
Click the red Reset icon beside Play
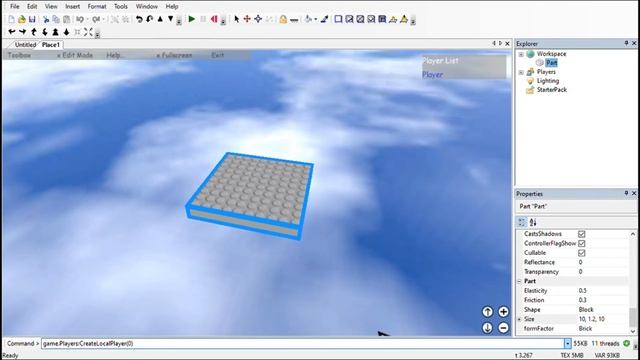pos(214,19)
